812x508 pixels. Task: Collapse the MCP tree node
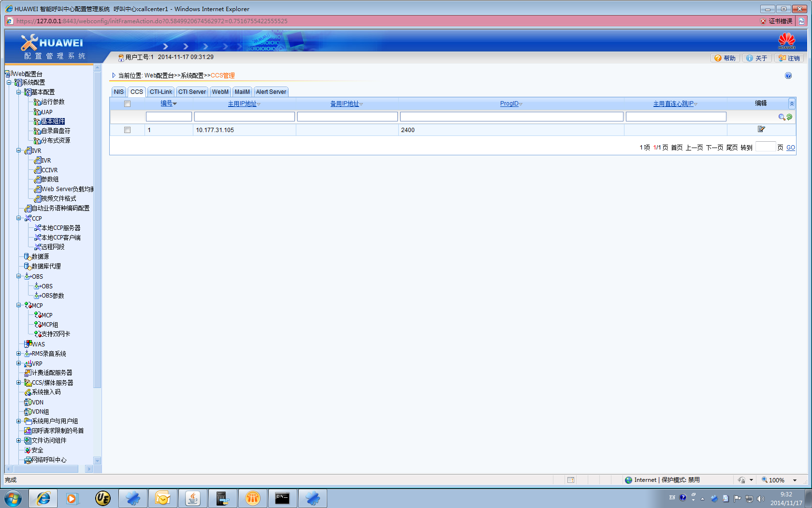(19, 305)
